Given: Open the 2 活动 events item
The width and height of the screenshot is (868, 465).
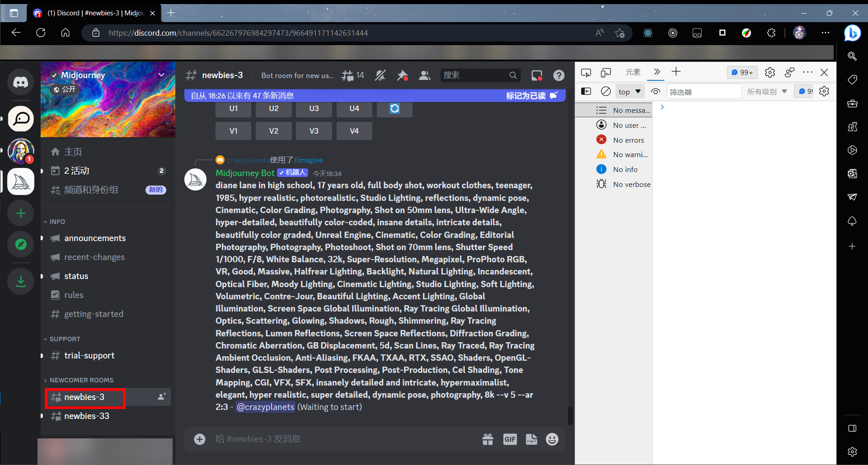Looking at the screenshot, I should (x=108, y=171).
